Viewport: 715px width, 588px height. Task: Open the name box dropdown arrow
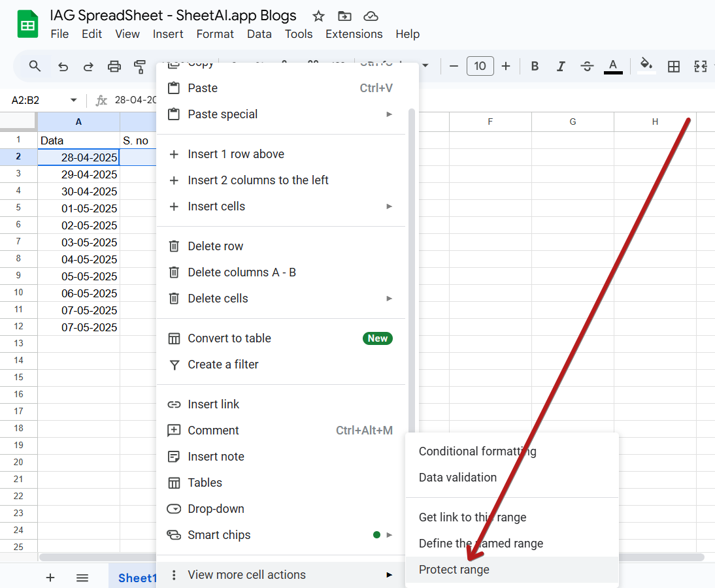[73, 100]
